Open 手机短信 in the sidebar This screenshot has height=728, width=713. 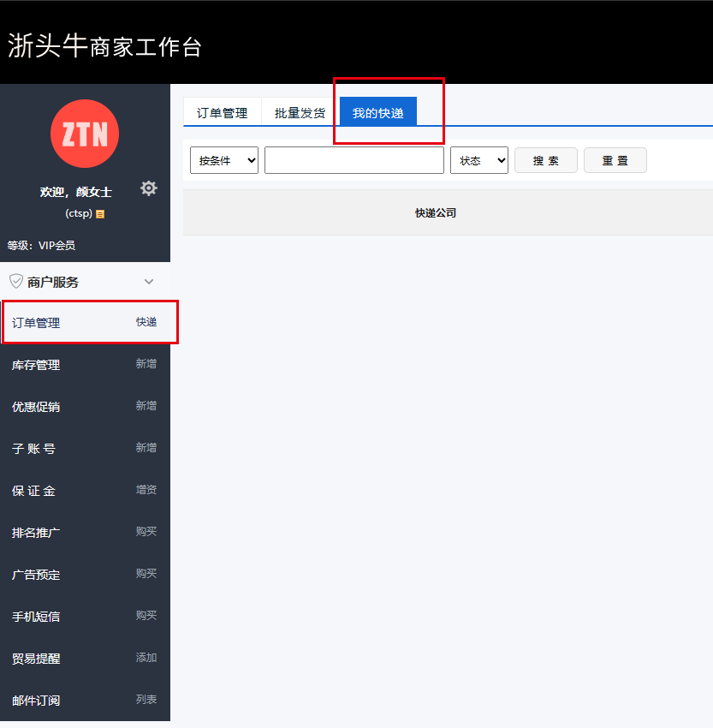[x=36, y=617]
